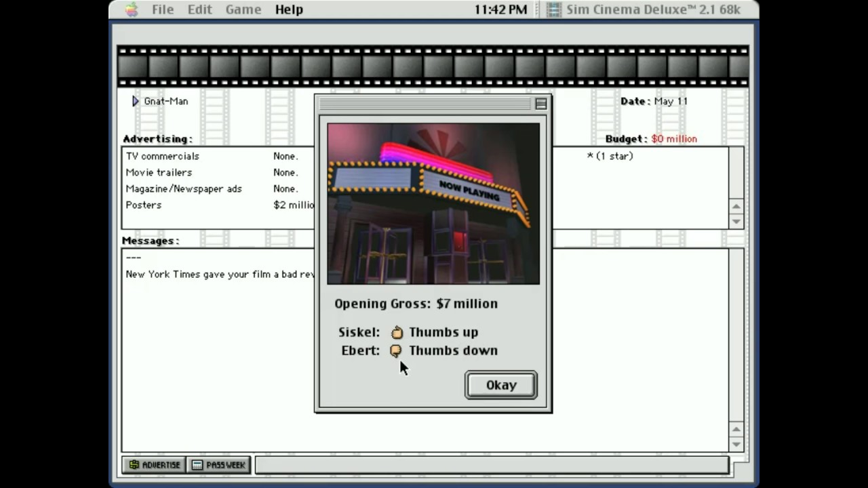This screenshot has width=868, height=488.
Task: Click the TV commercials None value
Action: pyautogui.click(x=285, y=156)
